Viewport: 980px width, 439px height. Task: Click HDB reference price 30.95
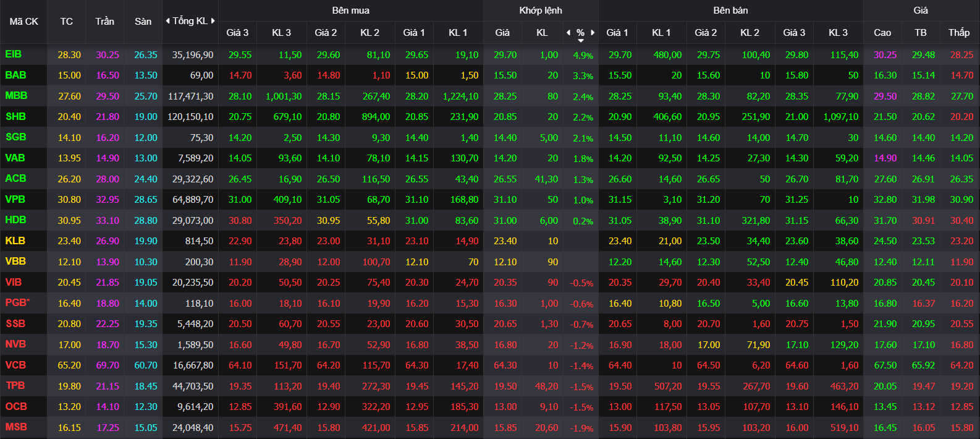coord(69,221)
